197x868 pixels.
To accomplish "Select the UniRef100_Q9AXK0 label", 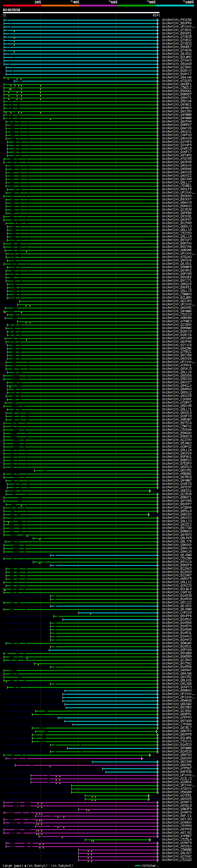I will [176, 545].
